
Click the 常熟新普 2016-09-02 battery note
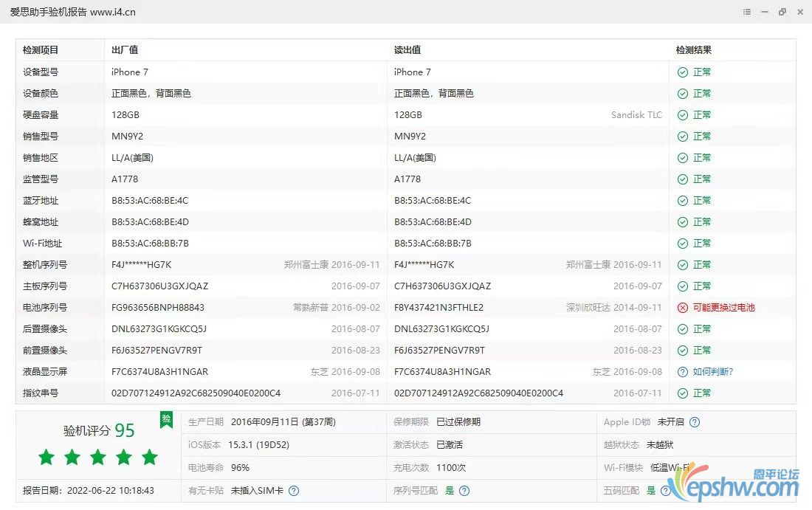[x=337, y=308]
